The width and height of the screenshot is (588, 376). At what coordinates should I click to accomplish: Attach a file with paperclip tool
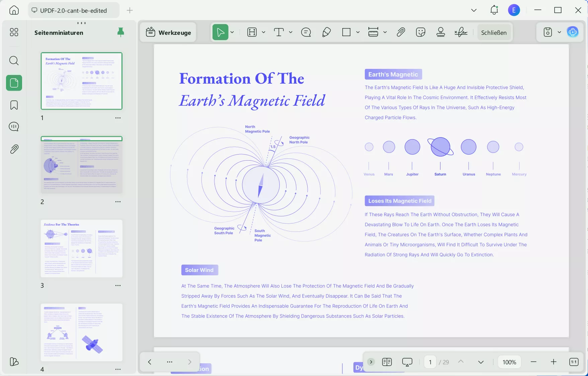[x=401, y=32]
